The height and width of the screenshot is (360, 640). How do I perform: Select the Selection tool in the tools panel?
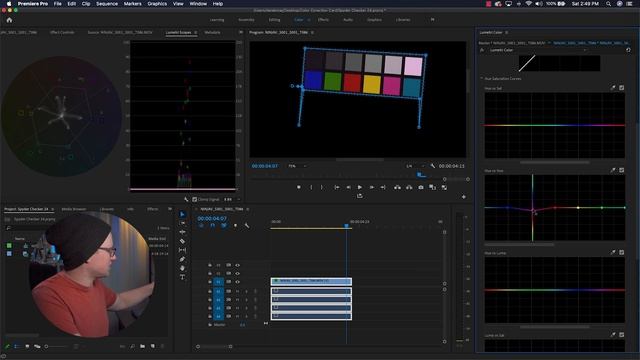tap(182, 214)
